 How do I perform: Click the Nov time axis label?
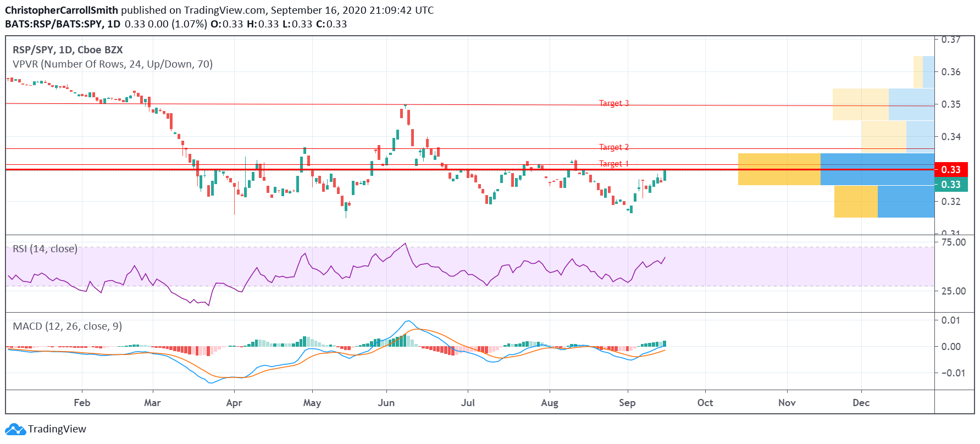pyautogui.click(x=787, y=403)
